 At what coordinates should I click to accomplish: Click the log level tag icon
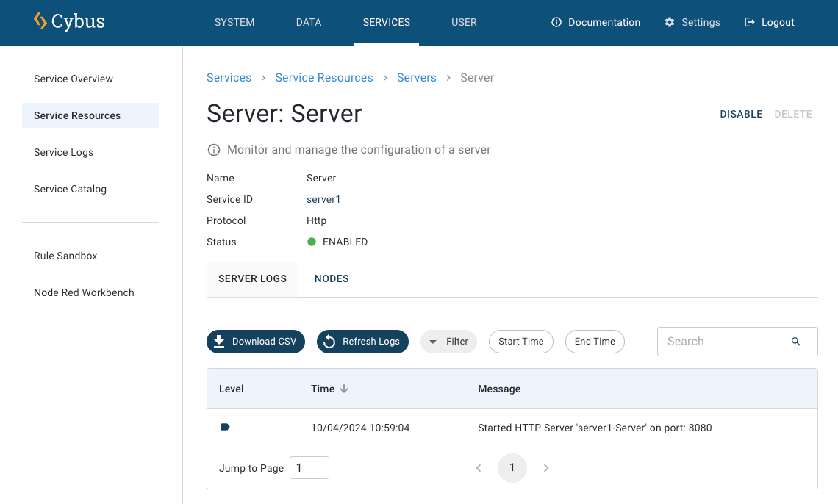(x=225, y=427)
